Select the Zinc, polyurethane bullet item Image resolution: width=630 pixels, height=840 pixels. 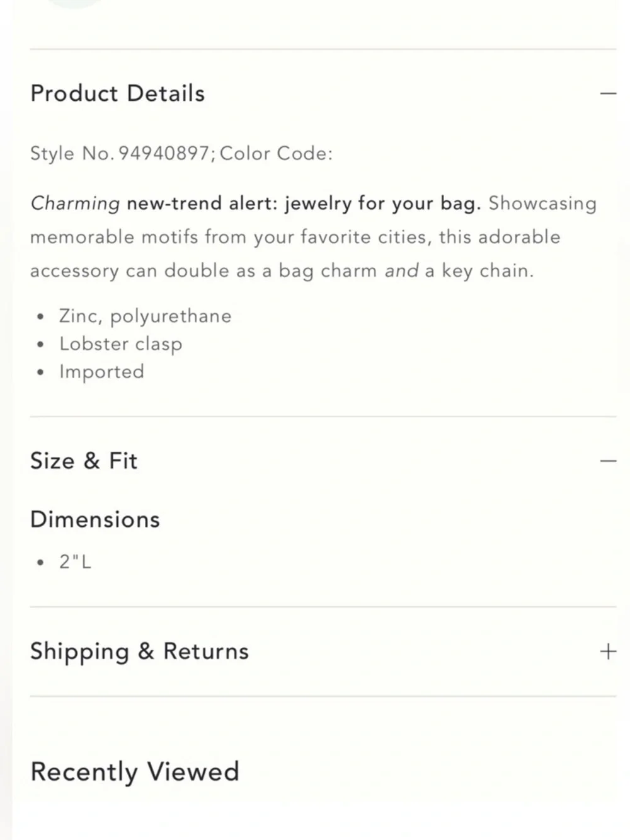click(146, 316)
